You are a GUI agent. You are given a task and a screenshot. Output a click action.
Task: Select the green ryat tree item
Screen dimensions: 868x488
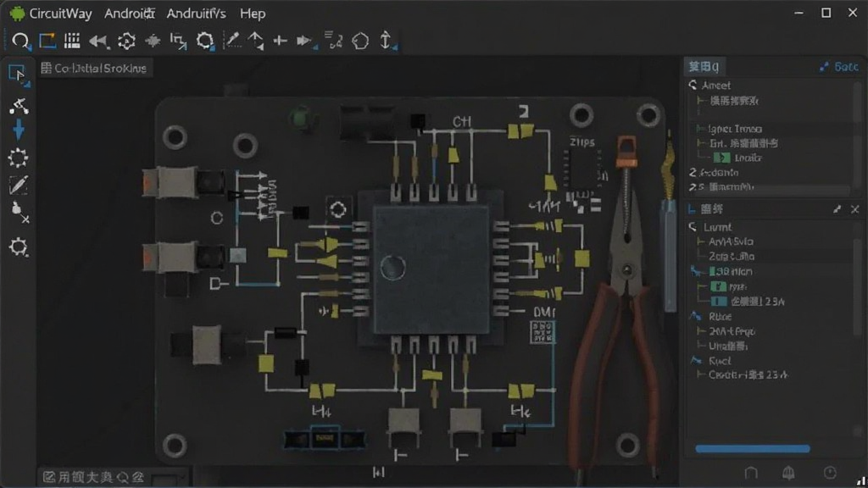(728, 286)
